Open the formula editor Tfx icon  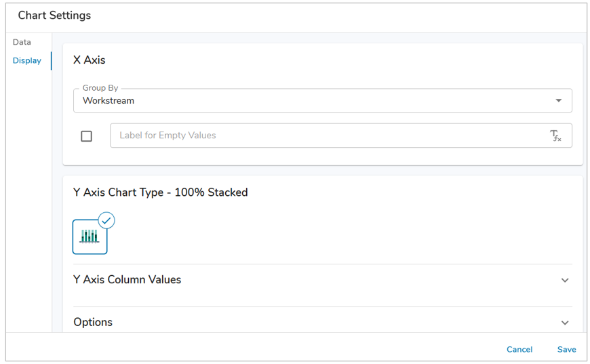coord(555,136)
